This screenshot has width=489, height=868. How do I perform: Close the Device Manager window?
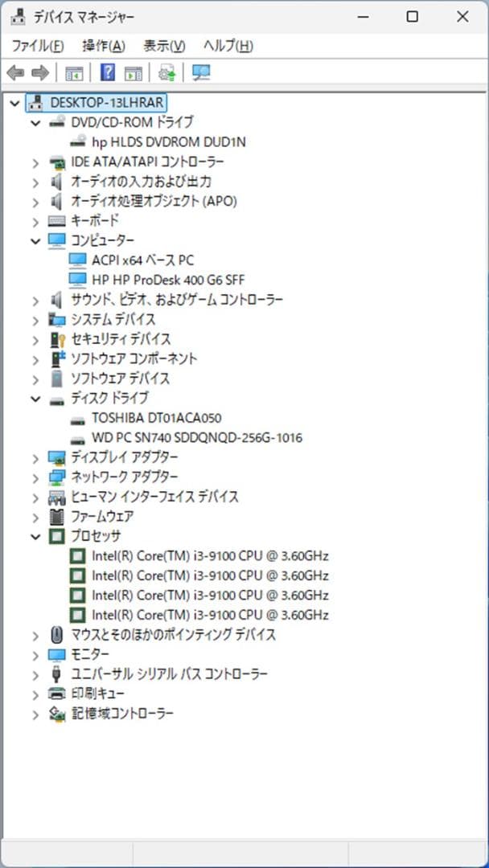coord(463,17)
